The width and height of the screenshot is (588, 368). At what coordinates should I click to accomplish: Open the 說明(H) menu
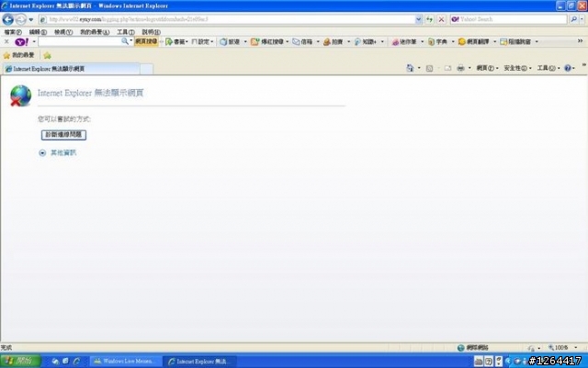[x=151, y=32]
